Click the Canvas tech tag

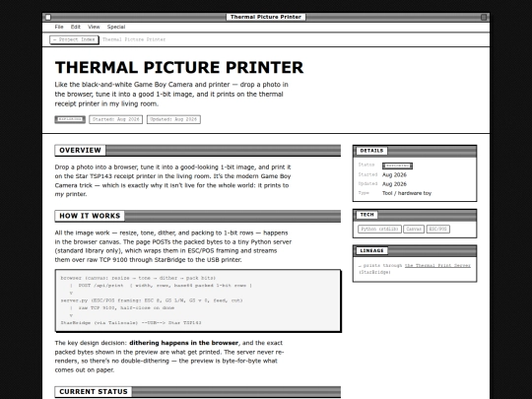click(414, 229)
